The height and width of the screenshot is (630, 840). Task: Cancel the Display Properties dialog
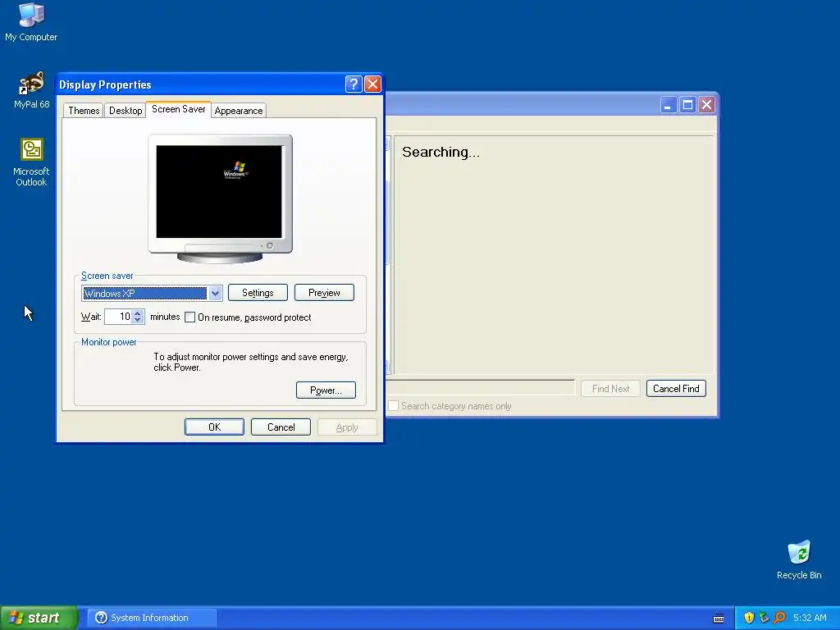click(281, 427)
